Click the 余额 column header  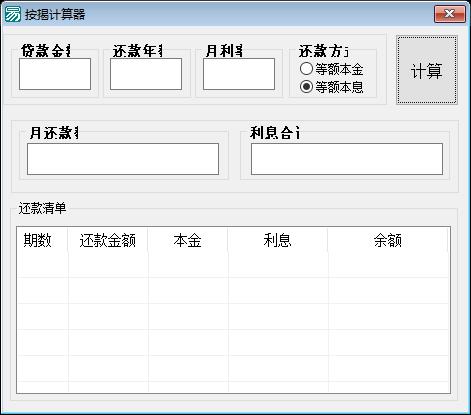click(x=388, y=240)
